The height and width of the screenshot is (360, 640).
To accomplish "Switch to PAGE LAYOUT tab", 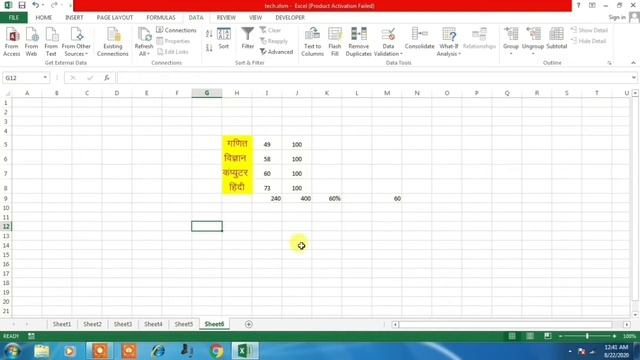I will tap(115, 18).
